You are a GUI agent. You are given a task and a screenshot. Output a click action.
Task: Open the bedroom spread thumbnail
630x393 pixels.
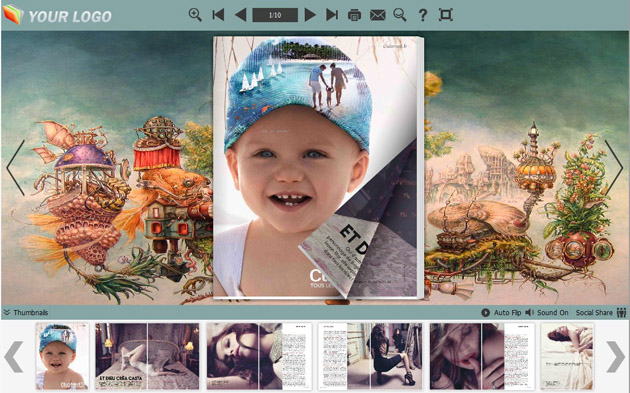coord(147,356)
